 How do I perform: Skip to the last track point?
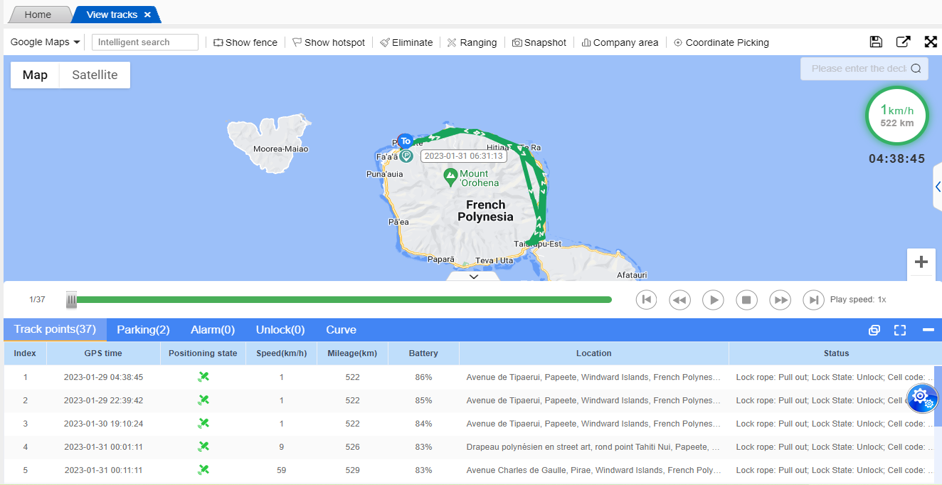813,300
